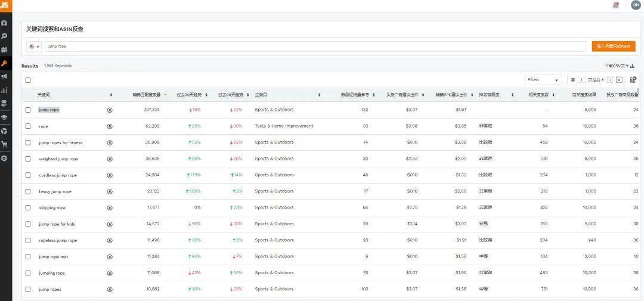
Task: Click the keyword search field containing 'jump rope'
Action: 315,46
